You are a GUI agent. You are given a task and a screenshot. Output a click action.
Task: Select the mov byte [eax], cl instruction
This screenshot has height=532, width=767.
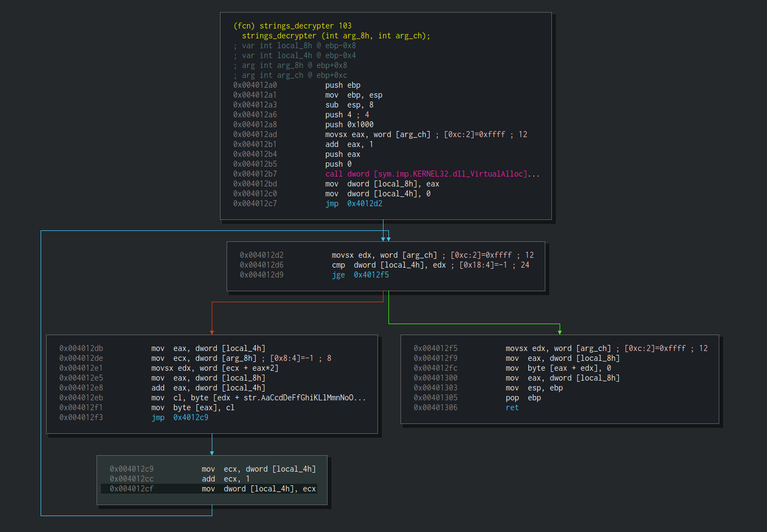click(193, 408)
